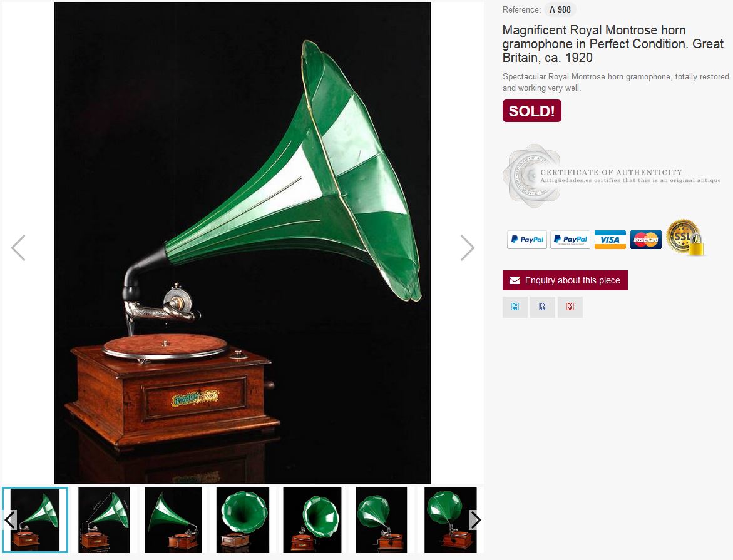Move the thumbnail strip back with the left arrow
Viewport: 733px width, 560px height.
[x=10, y=520]
